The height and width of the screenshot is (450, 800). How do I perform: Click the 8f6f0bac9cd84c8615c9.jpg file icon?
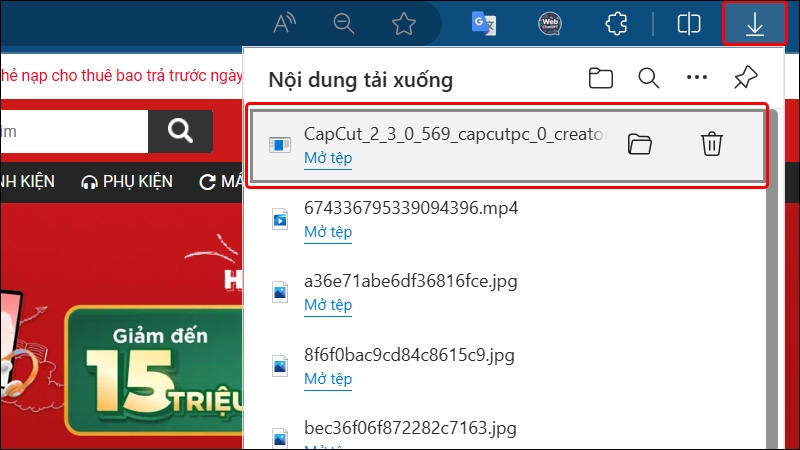pyautogui.click(x=280, y=366)
